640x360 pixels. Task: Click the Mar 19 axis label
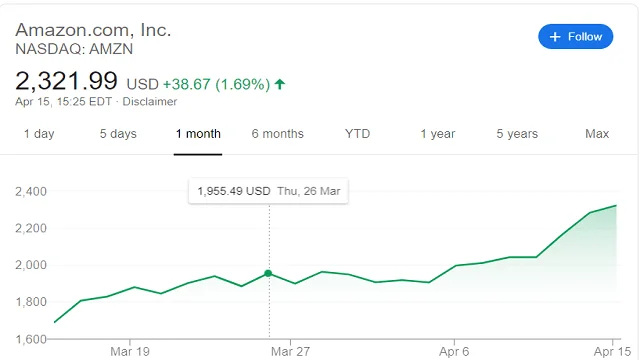(130, 351)
